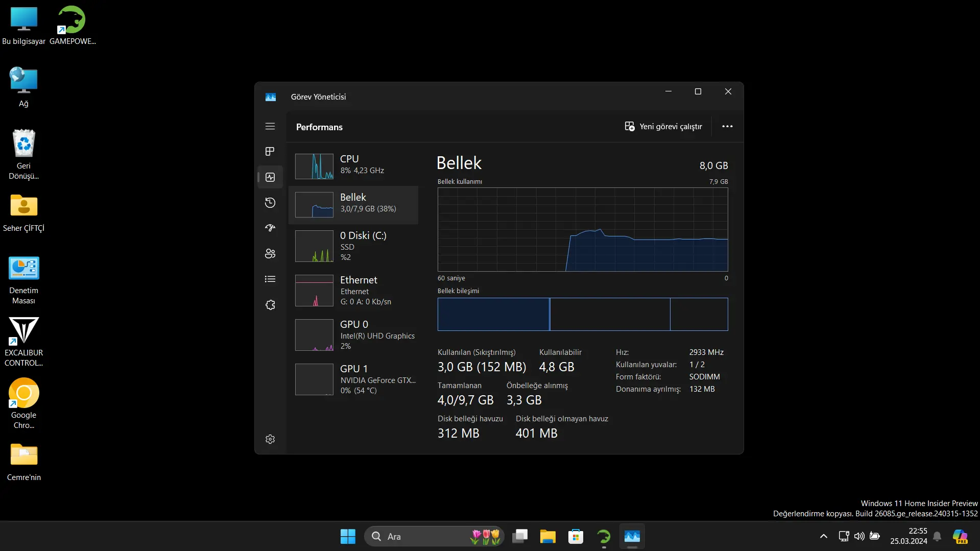
Task: Select the Ethernet performance entry
Action: tap(353, 290)
